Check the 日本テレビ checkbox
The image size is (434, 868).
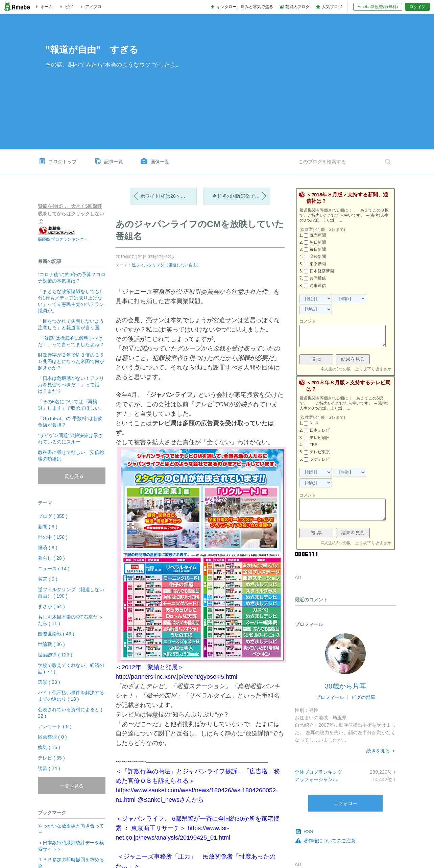click(x=306, y=430)
